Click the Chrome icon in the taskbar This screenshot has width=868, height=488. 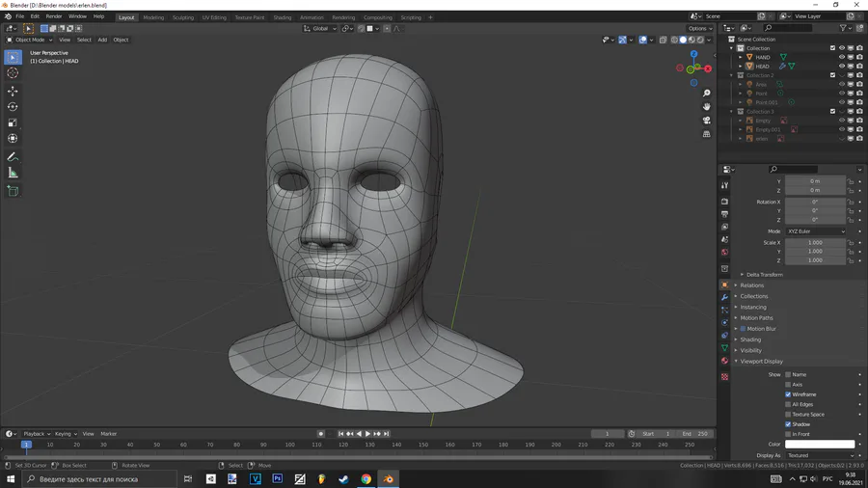click(366, 478)
